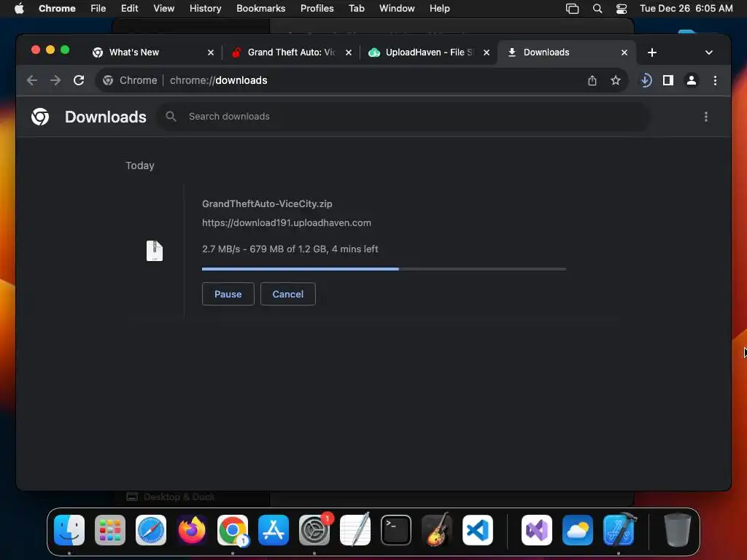Launch Terminal from the Dock
Viewport: 747px width, 560px height.
tap(396, 530)
